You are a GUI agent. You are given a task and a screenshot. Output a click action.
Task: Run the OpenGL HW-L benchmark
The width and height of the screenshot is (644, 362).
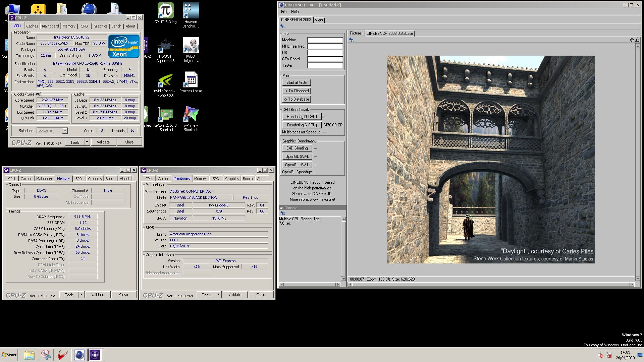coord(297,165)
